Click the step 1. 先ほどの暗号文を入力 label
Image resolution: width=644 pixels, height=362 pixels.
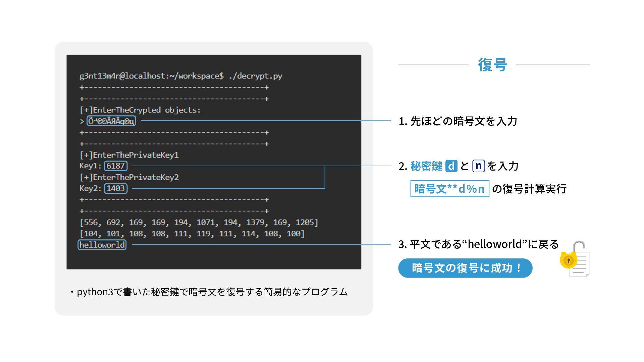458,121
